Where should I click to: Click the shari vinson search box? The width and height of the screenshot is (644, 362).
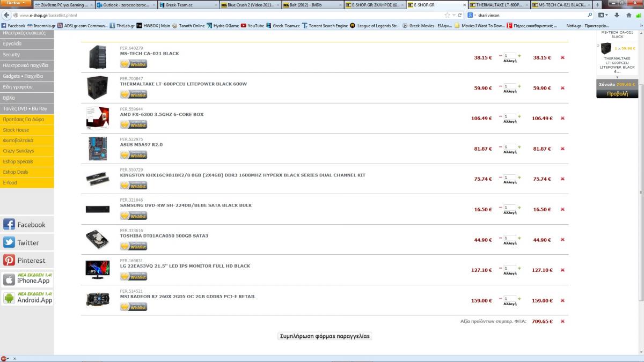tap(530, 15)
